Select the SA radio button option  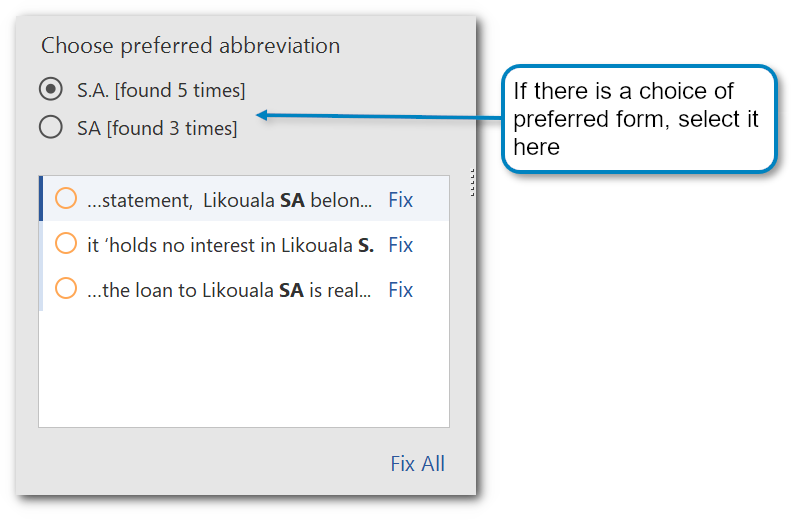pos(50,127)
